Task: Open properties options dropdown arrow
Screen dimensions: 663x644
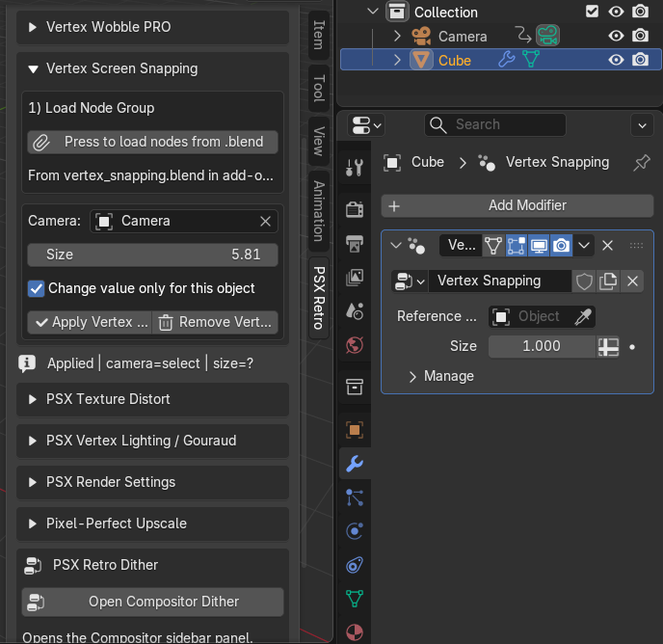Action: (642, 125)
